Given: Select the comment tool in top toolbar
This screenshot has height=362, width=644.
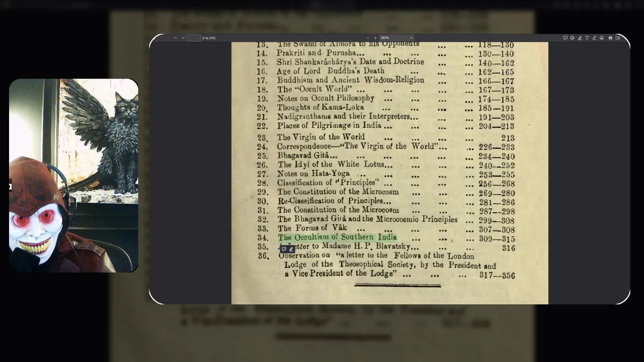Looking at the screenshot, I should 566,38.
